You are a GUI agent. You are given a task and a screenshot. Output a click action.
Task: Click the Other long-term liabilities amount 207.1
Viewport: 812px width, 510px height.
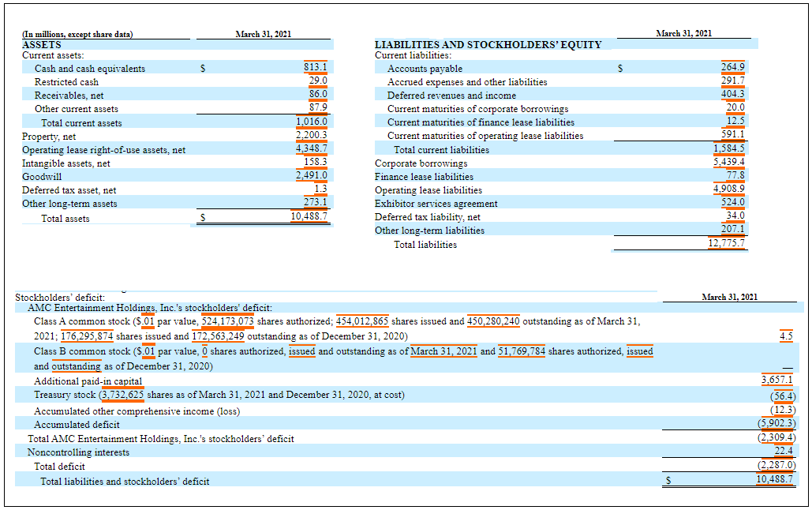(x=733, y=230)
